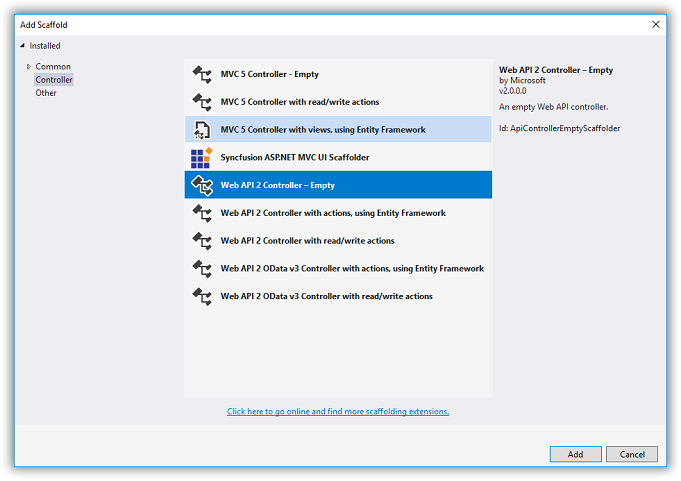Pick MVC 5 Controller with views, using Entity Framework
Screen dimensions: 681x481
338,129
